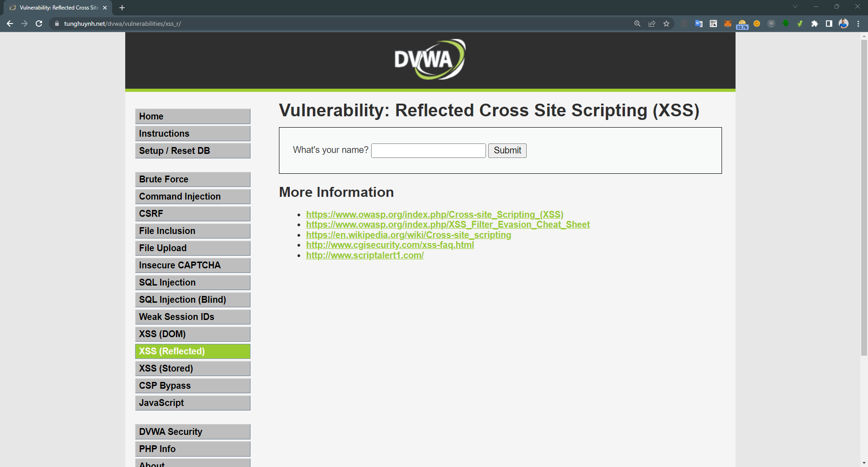Navigate to DVWA Security section
The width and height of the screenshot is (868, 467).
click(193, 431)
